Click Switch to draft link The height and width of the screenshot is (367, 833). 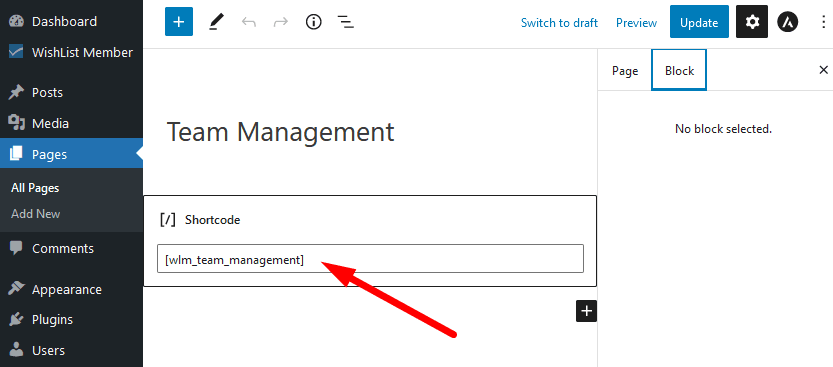point(559,23)
